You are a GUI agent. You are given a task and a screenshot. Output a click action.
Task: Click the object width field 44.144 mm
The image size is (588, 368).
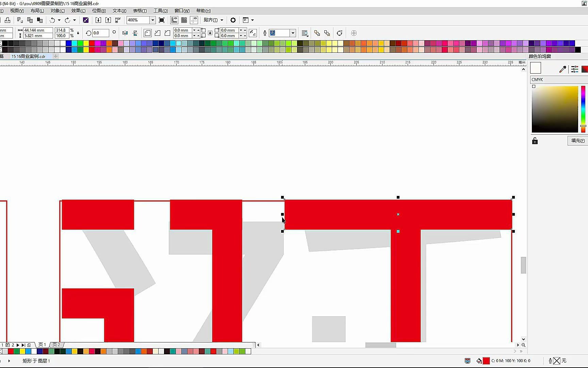point(38,30)
